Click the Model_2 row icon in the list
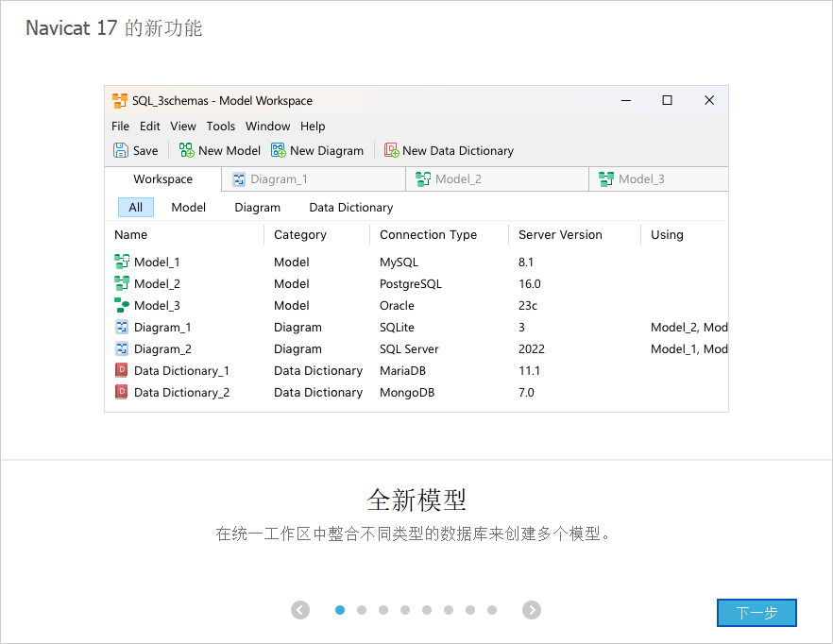The image size is (833, 644). pos(122,283)
